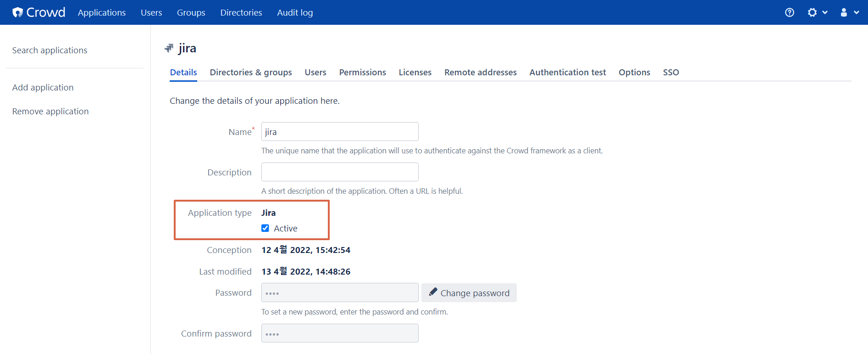
Task: Click the Password input field
Action: (x=340, y=292)
